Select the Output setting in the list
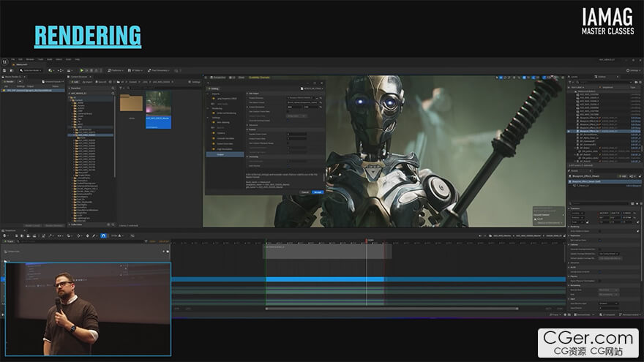644x362 pixels. pos(225,155)
